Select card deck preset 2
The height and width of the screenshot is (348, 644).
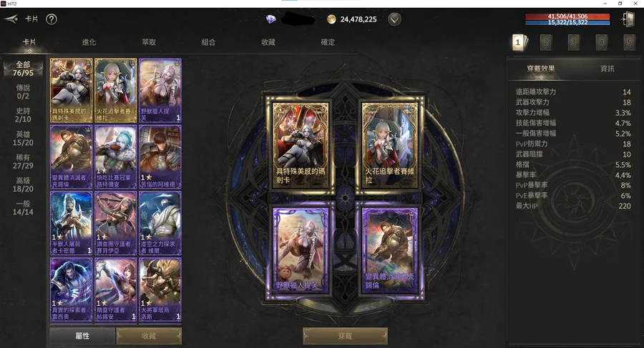546,42
